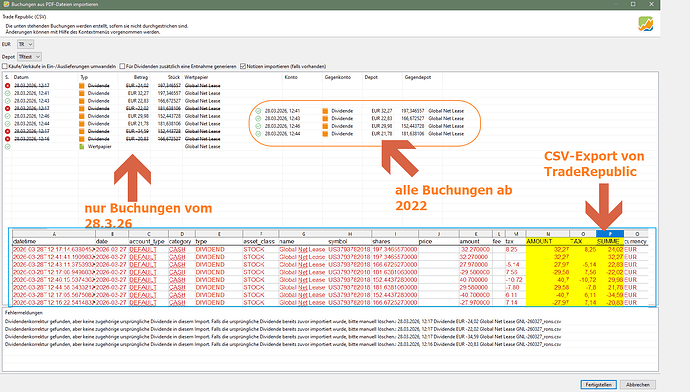This screenshot has width=690, height=392.
Task: Uncheck Notizen importieren (falls vorhanden)
Action: coord(243,66)
